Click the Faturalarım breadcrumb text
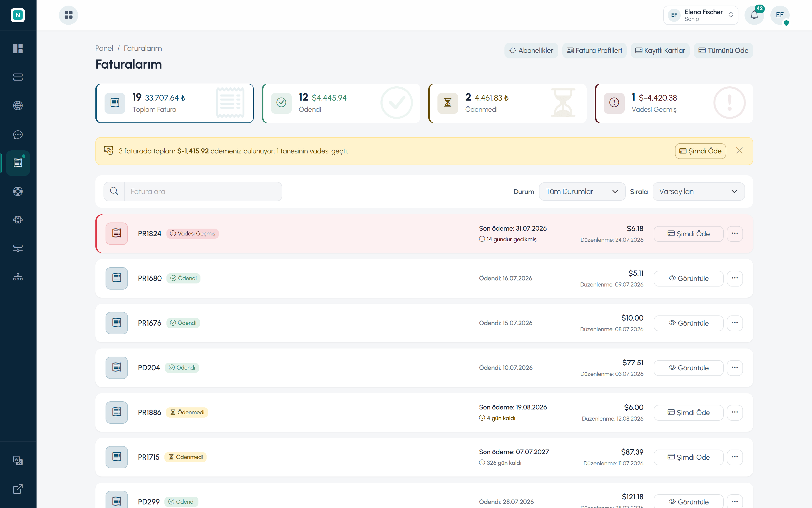812x508 pixels. (143, 48)
